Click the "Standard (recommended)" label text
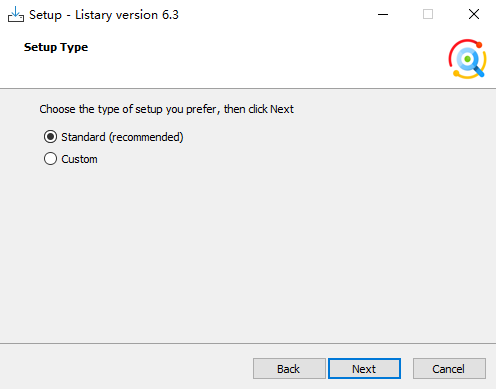The width and height of the screenshot is (496, 389). click(122, 137)
